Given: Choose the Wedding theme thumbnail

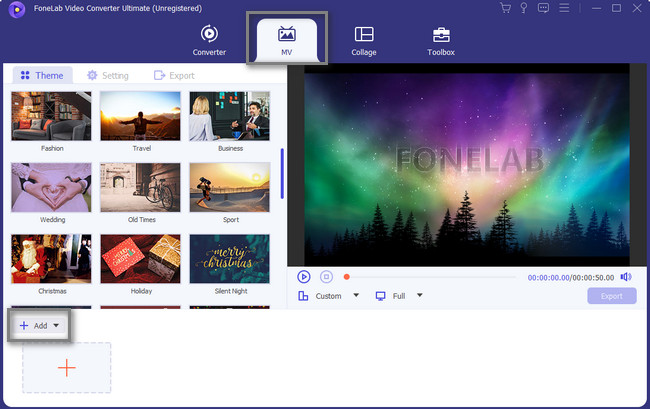Looking at the screenshot, I should pos(51,187).
